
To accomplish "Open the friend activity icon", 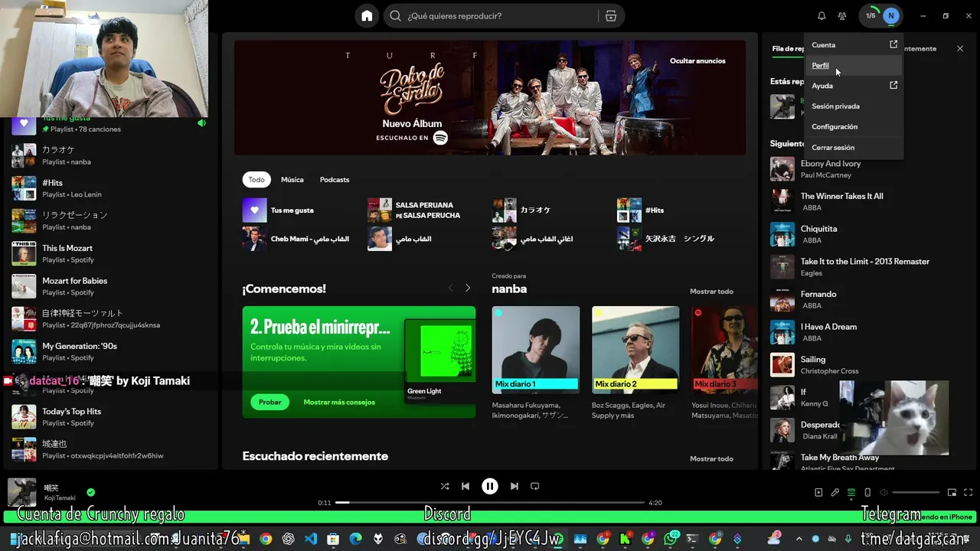I will (x=842, y=16).
